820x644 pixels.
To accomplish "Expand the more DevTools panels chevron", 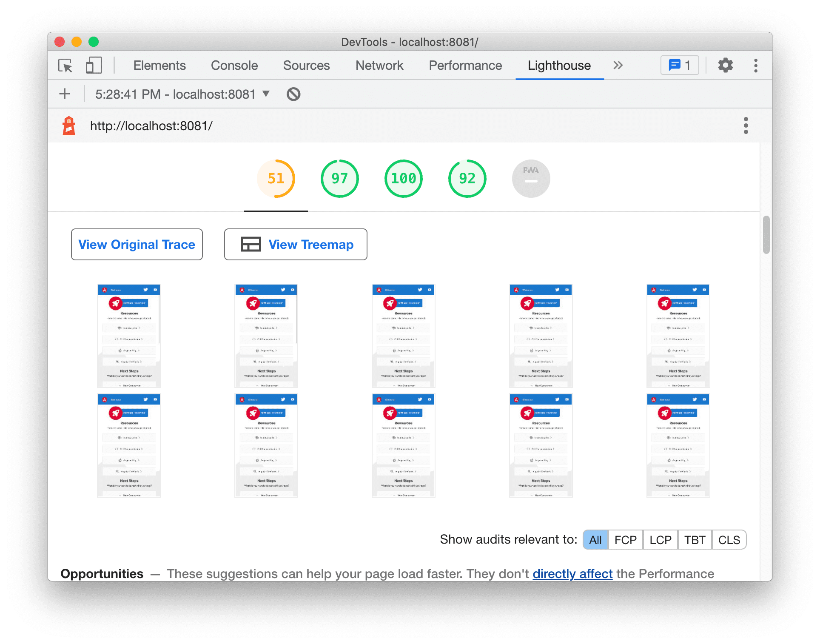I will (618, 65).
